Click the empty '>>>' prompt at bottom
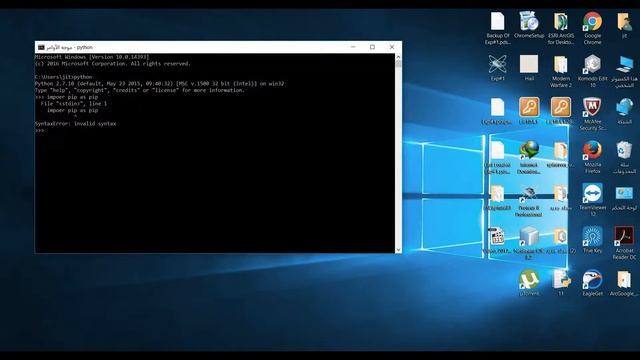 (40, 130)
